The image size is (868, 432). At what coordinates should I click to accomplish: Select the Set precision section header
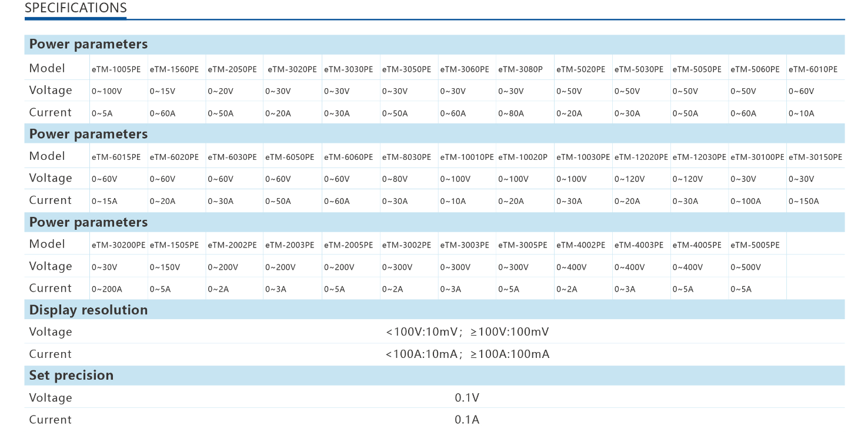[435, 375]
